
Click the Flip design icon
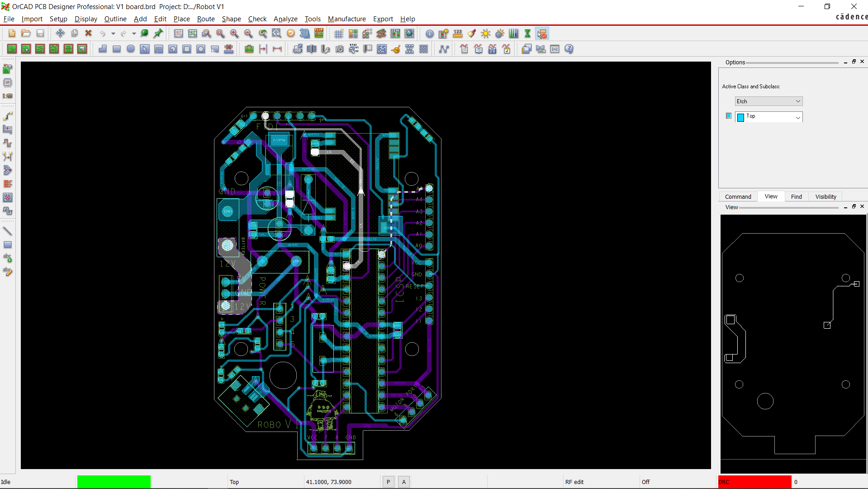[319, 34]
